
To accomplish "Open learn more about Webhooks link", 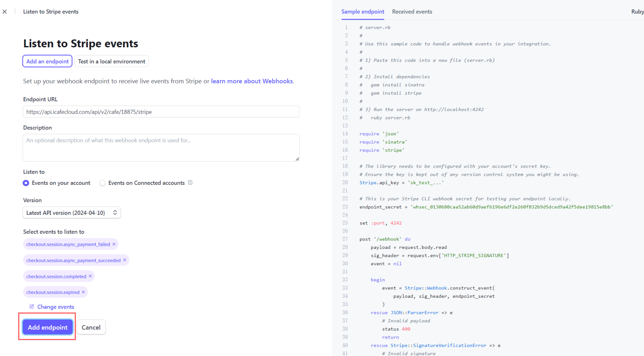I will click(x=252, y=81).
